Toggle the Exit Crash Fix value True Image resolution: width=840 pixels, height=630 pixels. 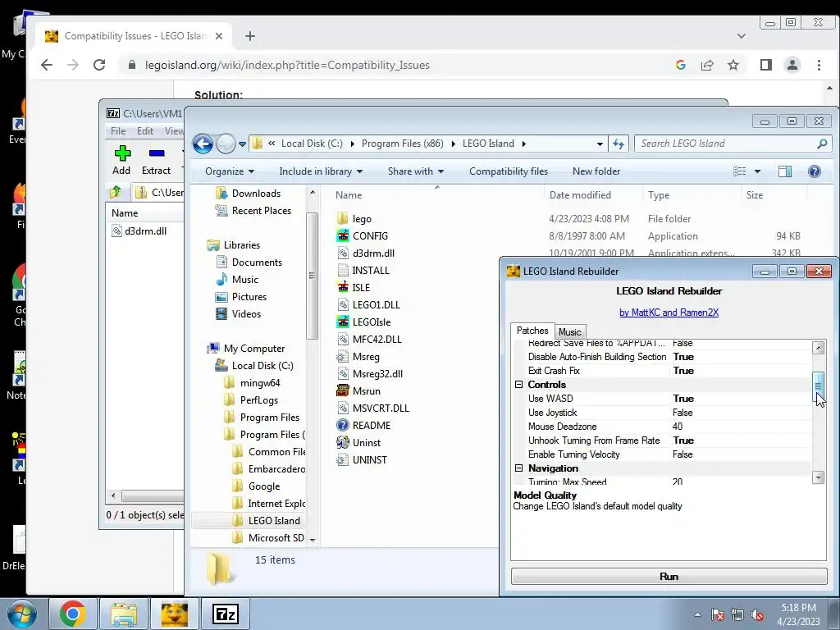point(683,371)
